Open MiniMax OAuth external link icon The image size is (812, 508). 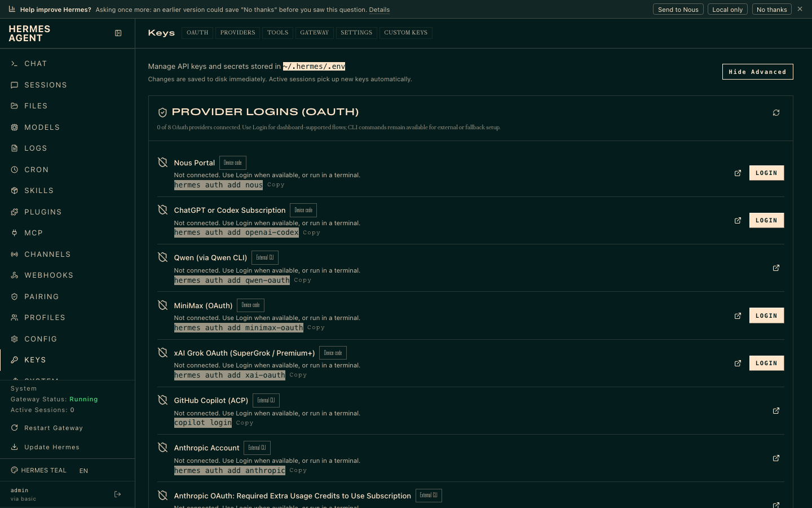738,316
